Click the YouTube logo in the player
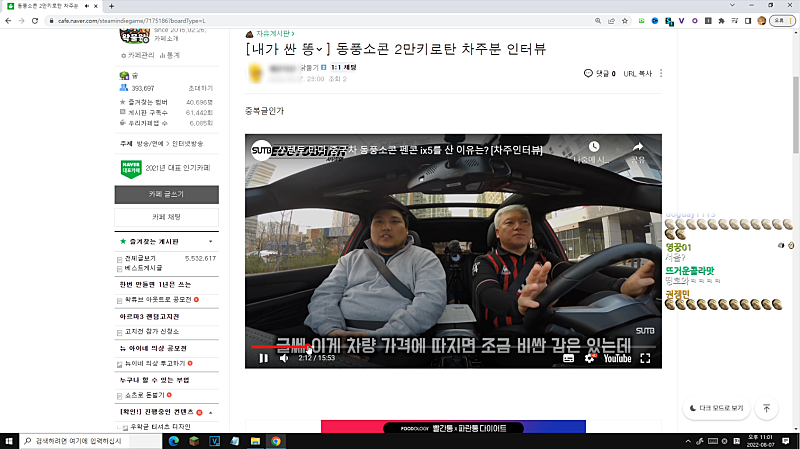Screen dimensions: 800x449 (x=617, y=358)
